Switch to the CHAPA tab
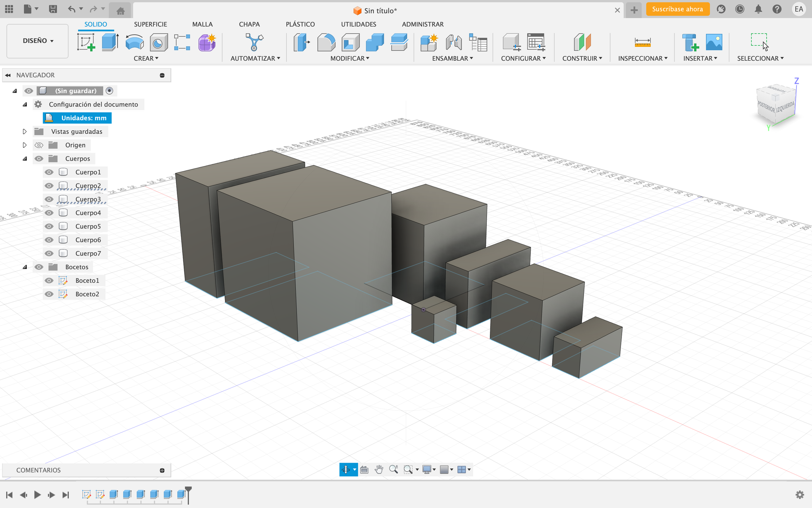812x508 pixels. click(x=249, y=24)
